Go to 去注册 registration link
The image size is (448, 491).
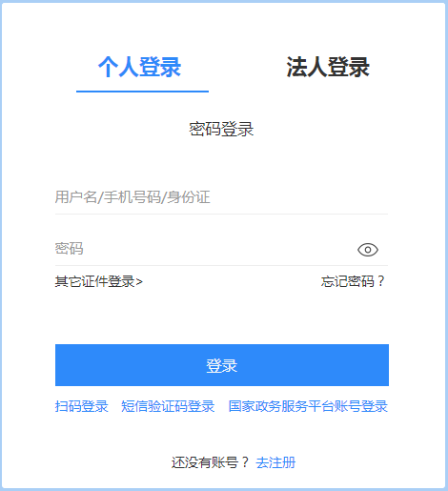pos(275,462)
